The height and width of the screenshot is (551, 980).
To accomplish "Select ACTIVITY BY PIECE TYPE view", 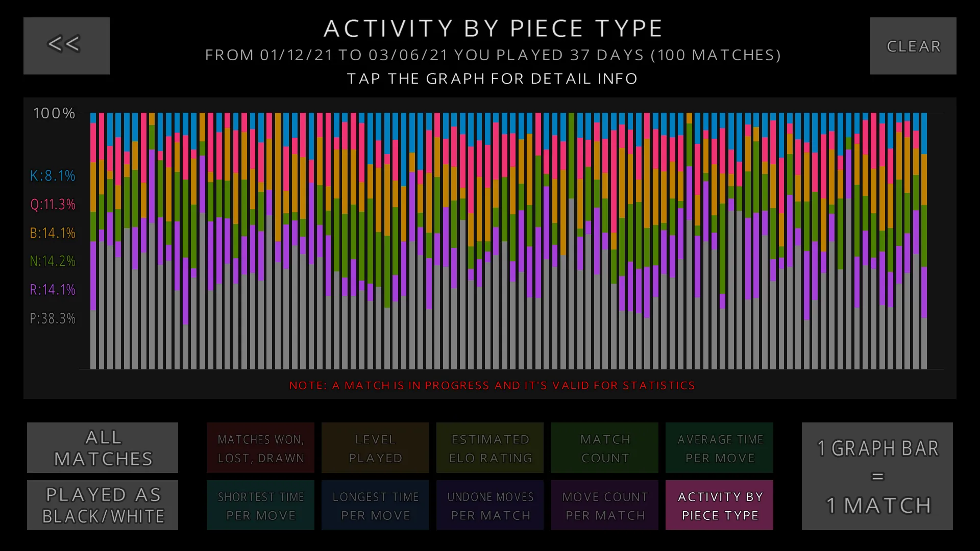I will [720, 505].
